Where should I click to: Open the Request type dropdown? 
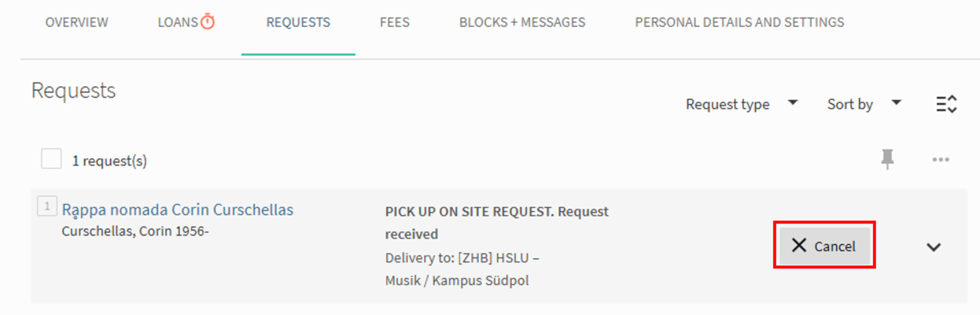point(741,104)
